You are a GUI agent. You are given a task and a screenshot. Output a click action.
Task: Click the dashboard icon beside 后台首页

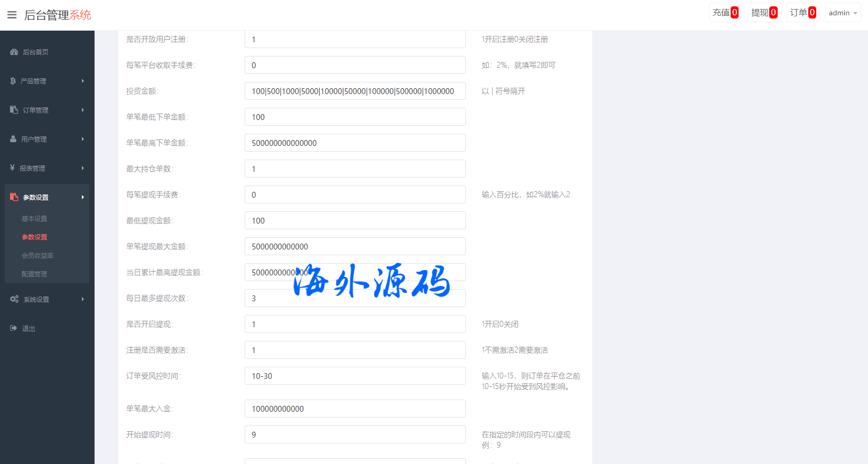(14, 52)
